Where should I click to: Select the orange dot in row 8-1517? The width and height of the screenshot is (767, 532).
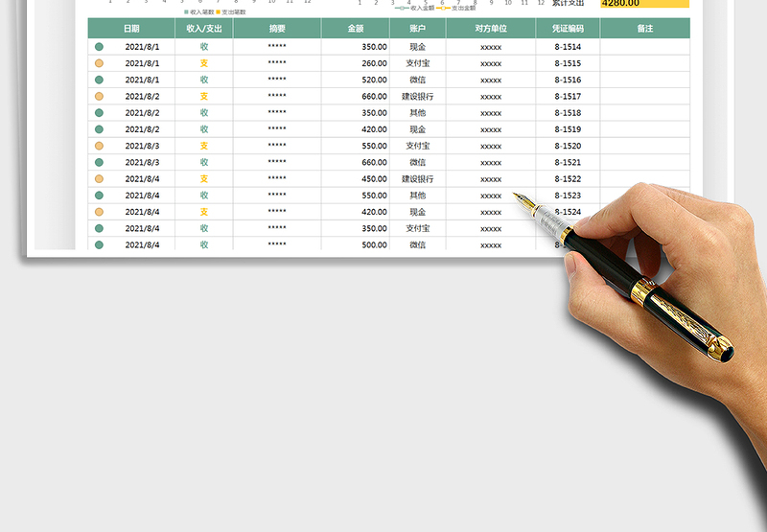(x=99, y=96)
